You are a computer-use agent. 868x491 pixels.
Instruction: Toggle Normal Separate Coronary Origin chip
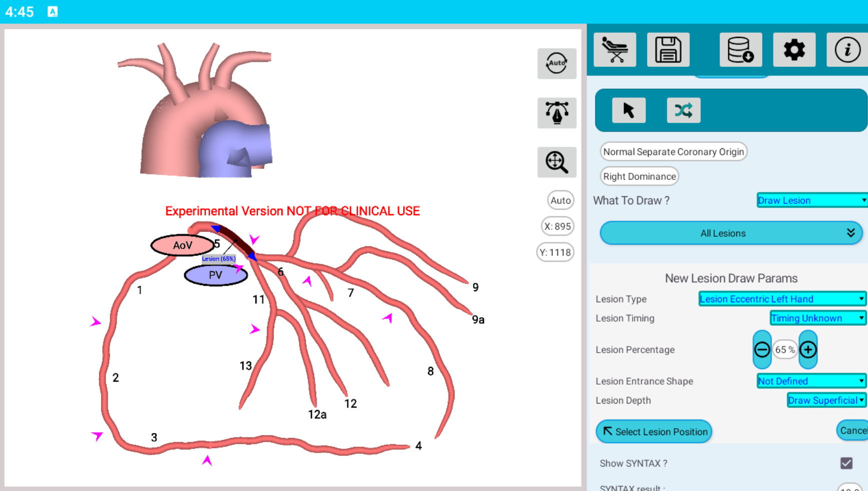673,152
